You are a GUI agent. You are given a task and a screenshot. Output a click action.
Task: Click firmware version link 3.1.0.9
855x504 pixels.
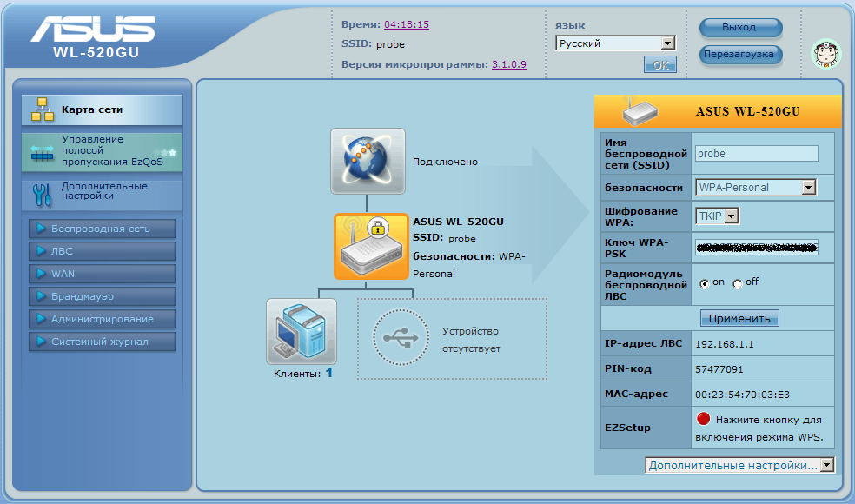point(509,64)
